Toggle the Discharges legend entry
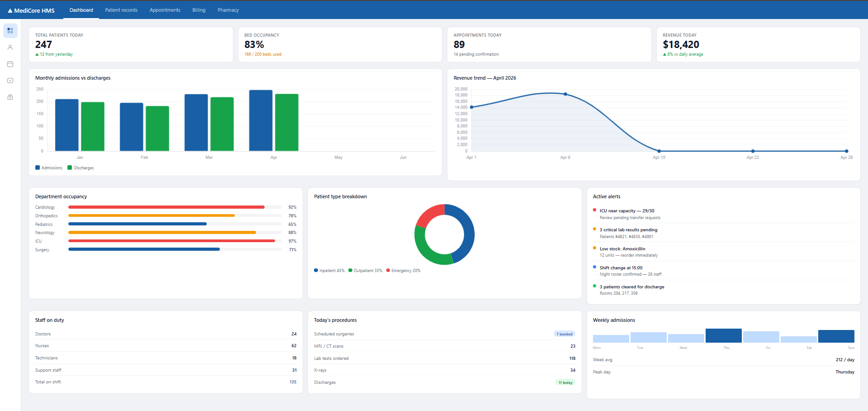 coord(81,167)
